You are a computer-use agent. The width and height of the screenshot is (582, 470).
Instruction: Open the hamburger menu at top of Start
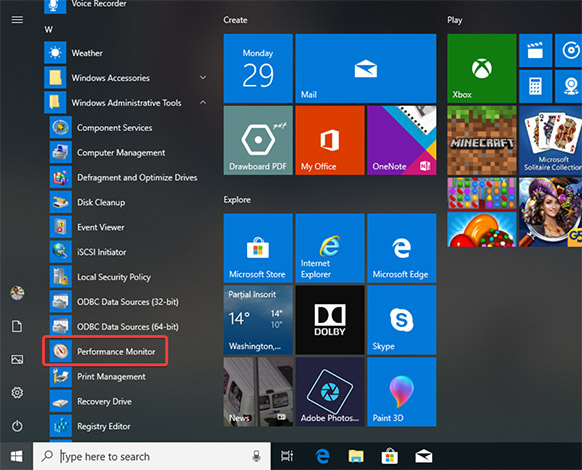pyautogui.click(x=17, y=19)
